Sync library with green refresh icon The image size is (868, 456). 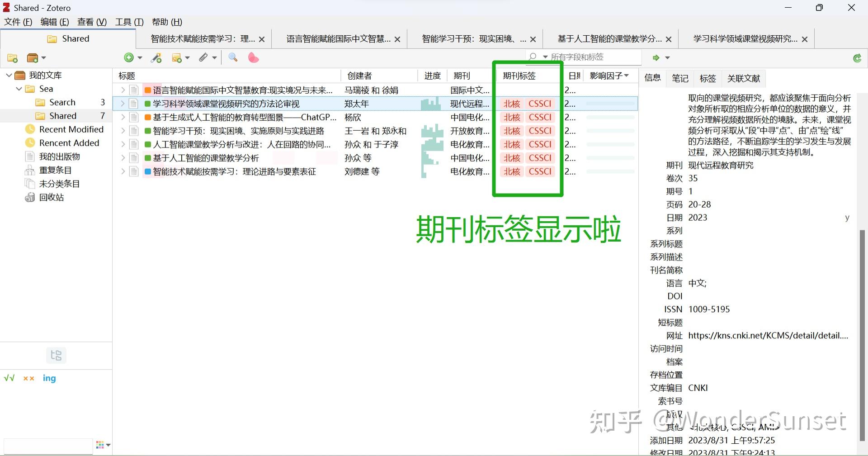coord(857,58)
